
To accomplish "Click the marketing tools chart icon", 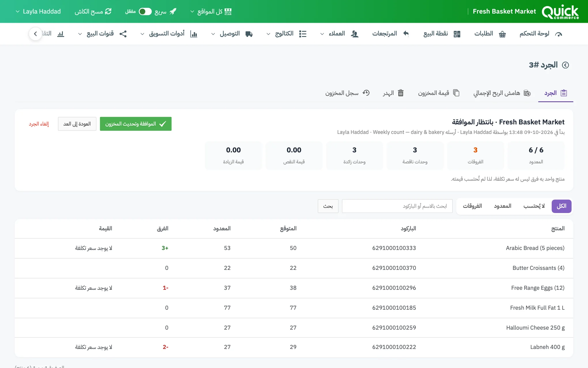I will [194, 34].
